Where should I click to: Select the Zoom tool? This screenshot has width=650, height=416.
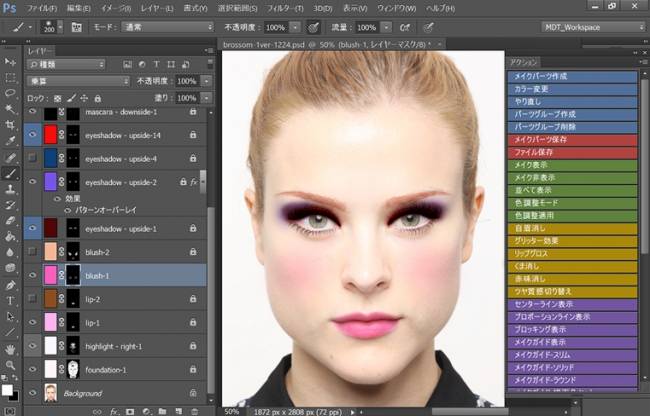pyautogui.click(x=10, y=365)
